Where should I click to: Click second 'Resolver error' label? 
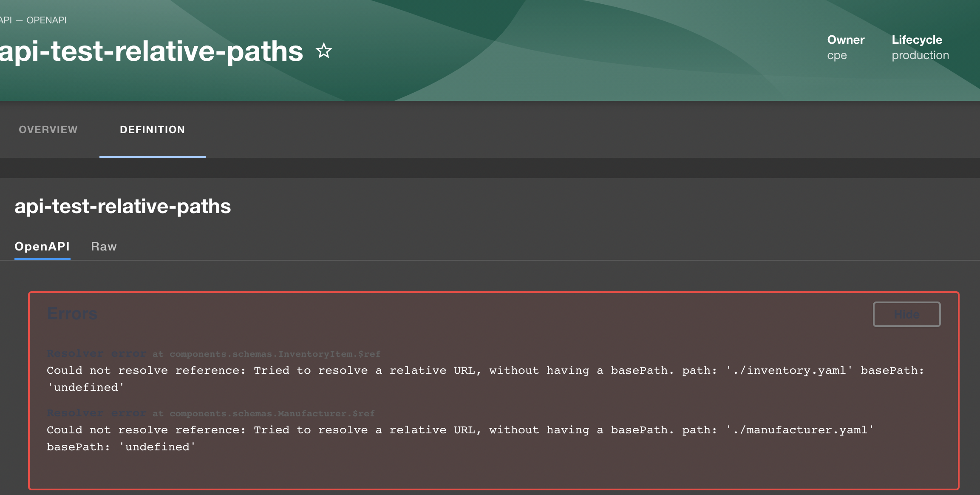tap(96, 413)
